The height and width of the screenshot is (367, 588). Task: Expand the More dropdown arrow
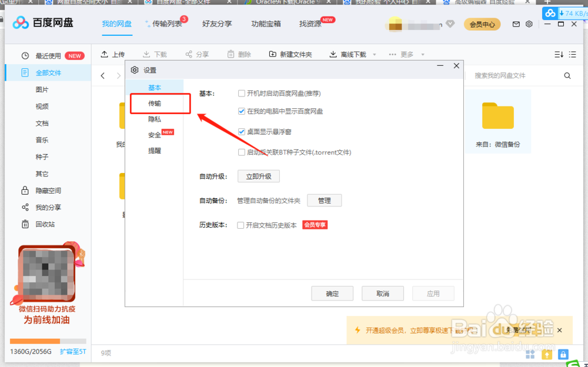pyautogui.click(x=423, y=55)
